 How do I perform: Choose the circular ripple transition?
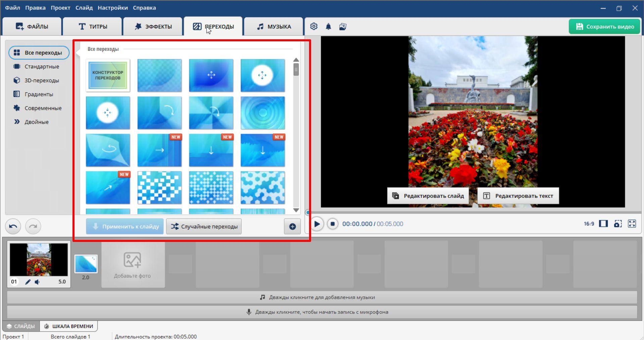[x=262, y=113]
